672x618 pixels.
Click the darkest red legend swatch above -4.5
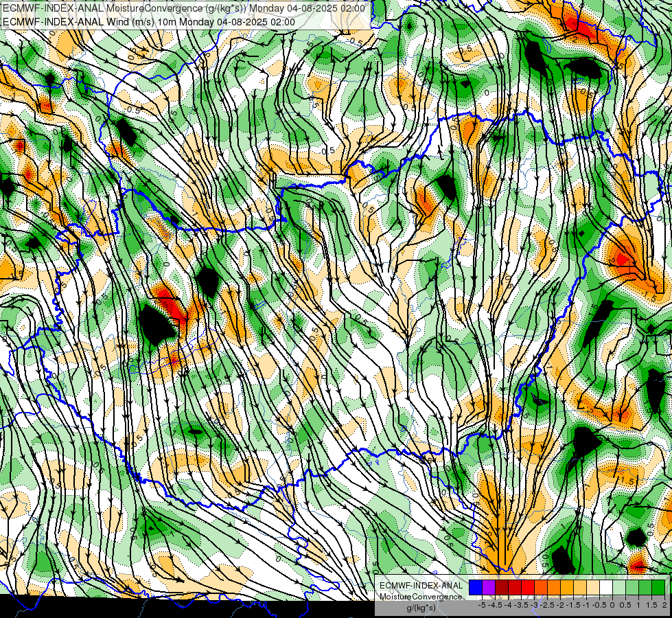pos(502,588)
